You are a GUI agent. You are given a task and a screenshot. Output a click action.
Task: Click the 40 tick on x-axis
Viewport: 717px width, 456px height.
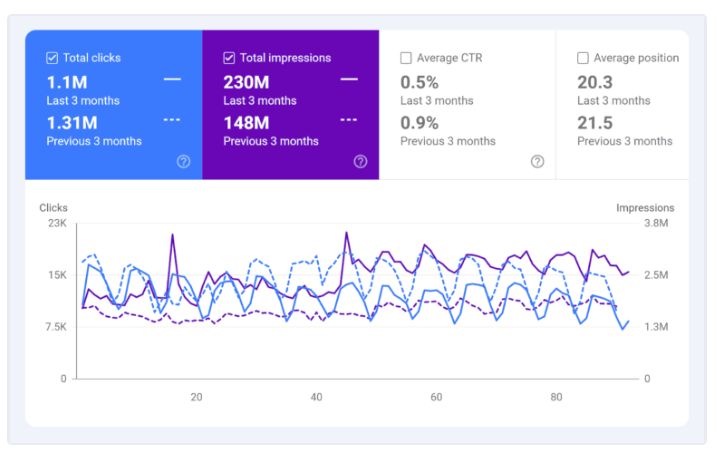pos(316,397)
